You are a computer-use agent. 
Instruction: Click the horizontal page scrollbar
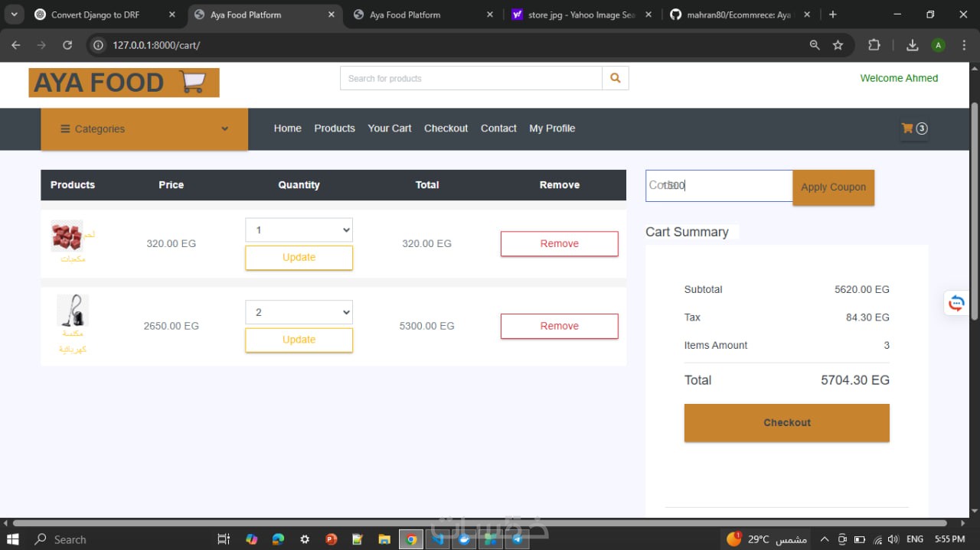click(480, 523)
